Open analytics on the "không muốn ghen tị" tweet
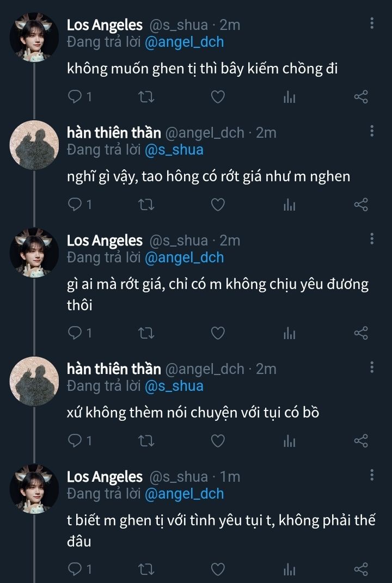Screen dimensions: 392x583 click(289, 97)
